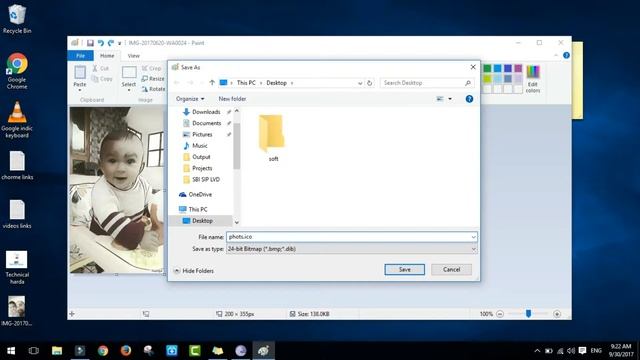Refresh the Desktop folder listing
Image resolution: width=640 pixels, height=360 pixels.
369,83
